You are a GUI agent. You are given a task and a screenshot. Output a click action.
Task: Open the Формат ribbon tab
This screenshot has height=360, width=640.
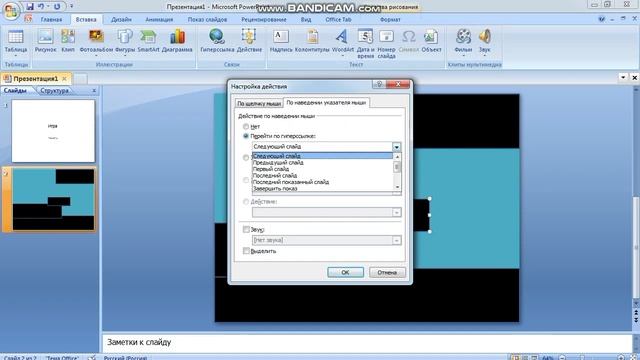pos(390,19)
